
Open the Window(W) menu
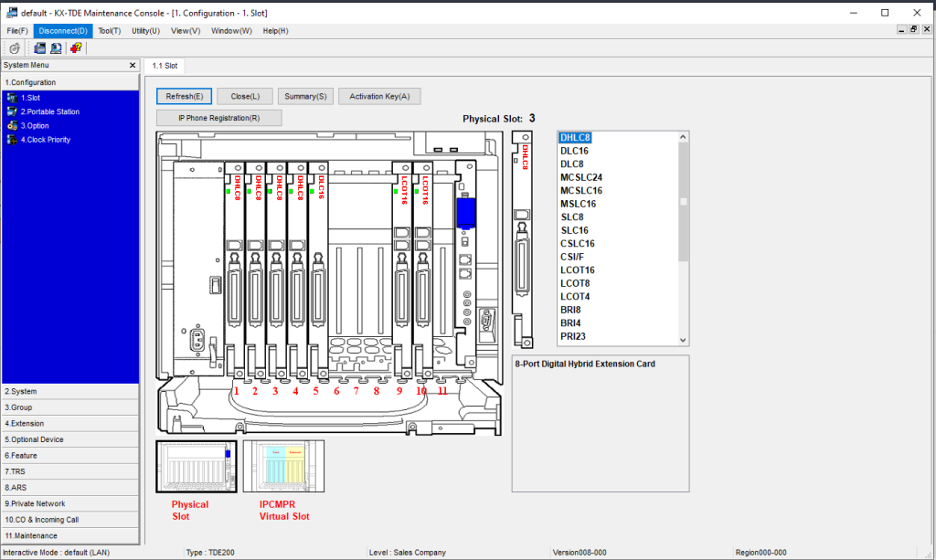(231, 31)
